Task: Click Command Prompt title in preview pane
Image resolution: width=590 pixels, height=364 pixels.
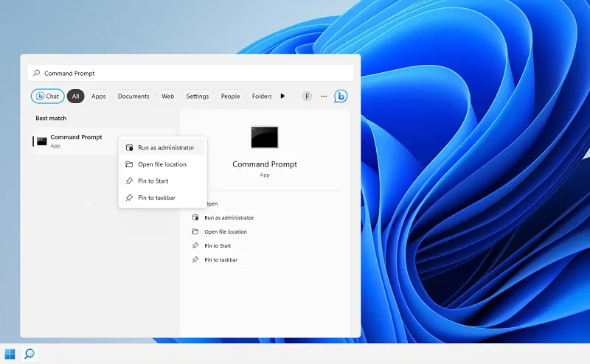Action: pyautogui.click(x=265, y=164)
